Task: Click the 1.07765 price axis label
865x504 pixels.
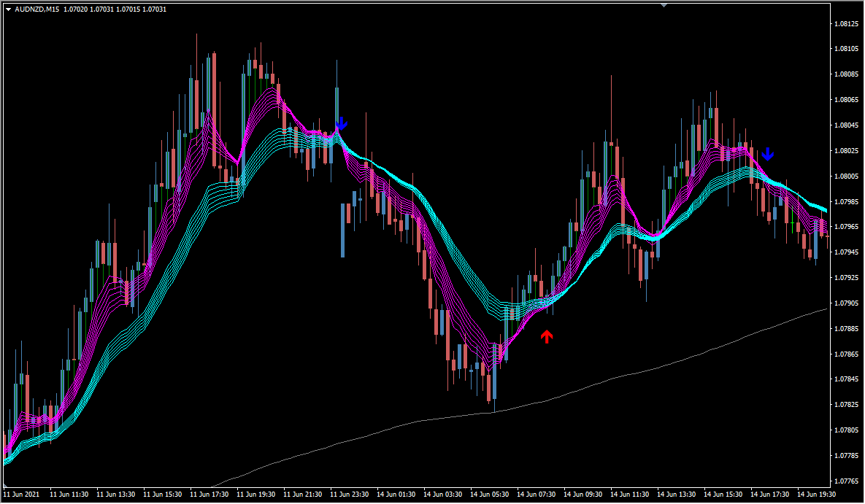Action: tap(846, 481)
